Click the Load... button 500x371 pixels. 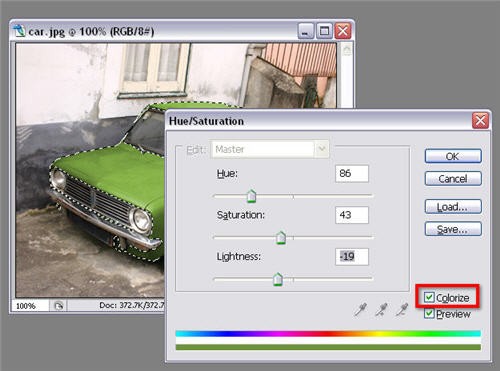point(453,207)
